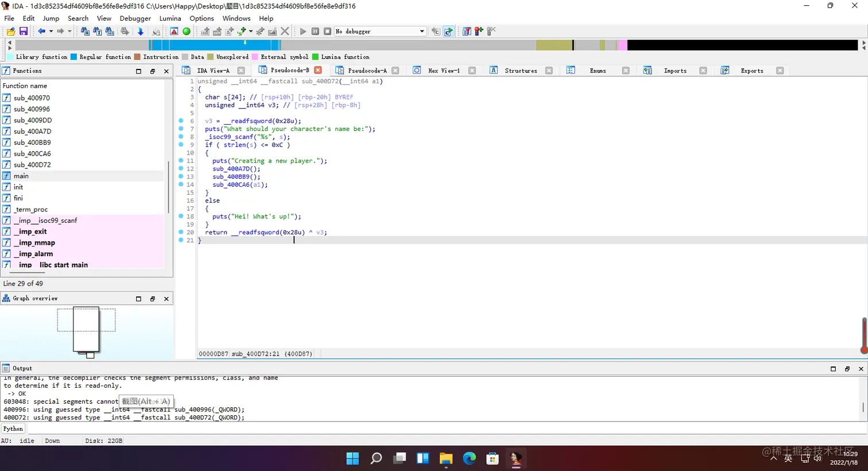The image size is (868, 471).
Task: Open the No debugger combo box
Action: coord(380,32)
